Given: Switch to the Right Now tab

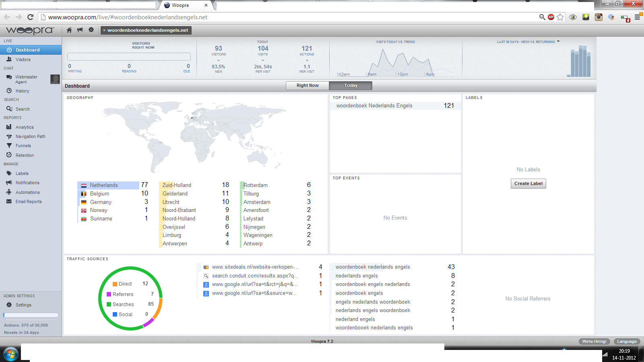Looking at the screenshot, I should click(308, 85).
